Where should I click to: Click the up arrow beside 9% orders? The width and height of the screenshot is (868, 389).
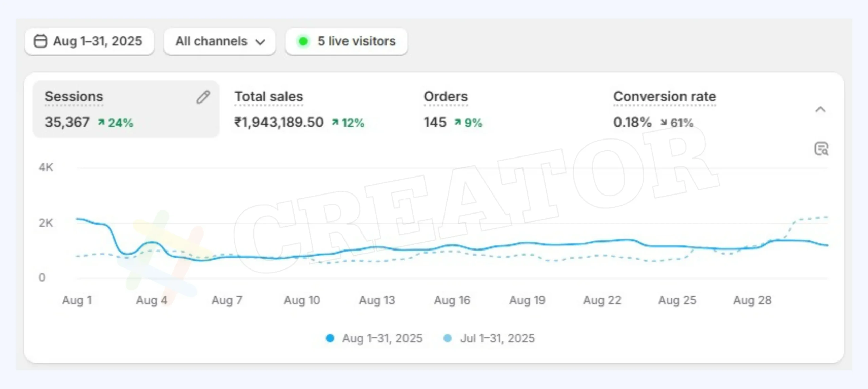coord(458,122)
